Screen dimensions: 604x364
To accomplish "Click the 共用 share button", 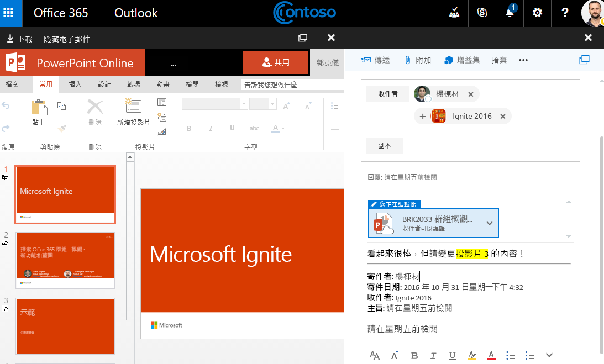I will [x=275, y=62].
